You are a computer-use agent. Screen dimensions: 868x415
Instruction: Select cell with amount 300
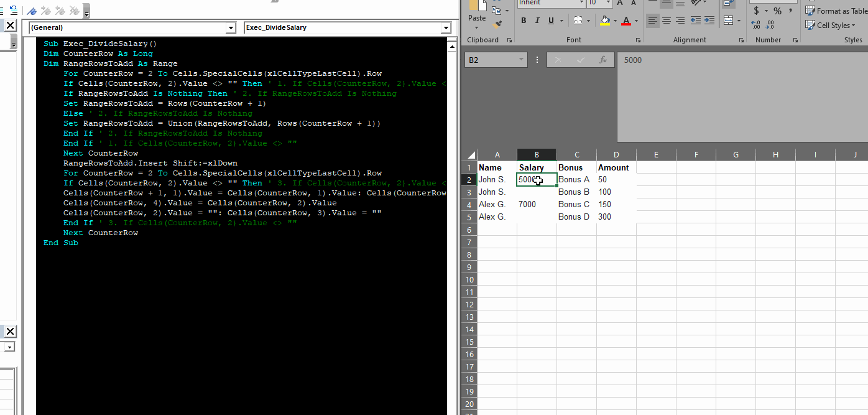tap(616, 217)
